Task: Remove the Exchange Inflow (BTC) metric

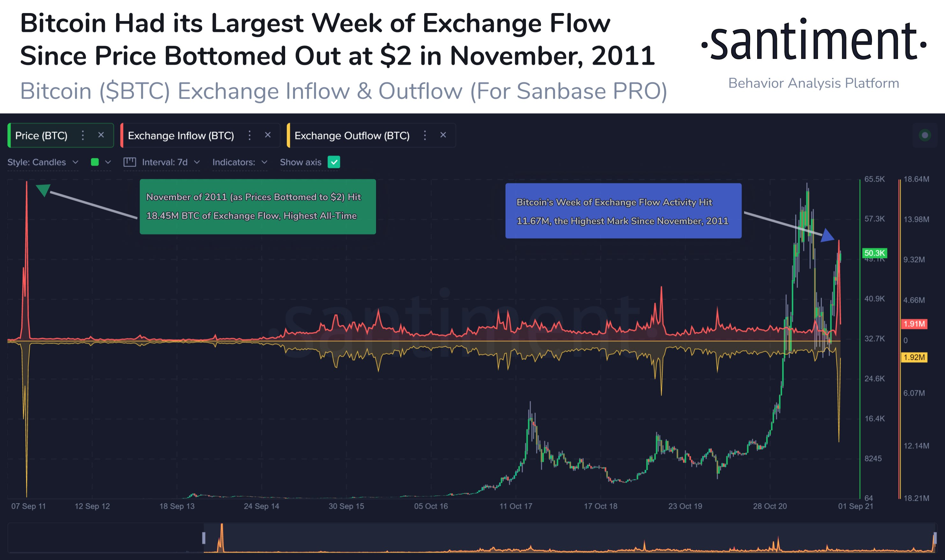Action: [268, 135]
